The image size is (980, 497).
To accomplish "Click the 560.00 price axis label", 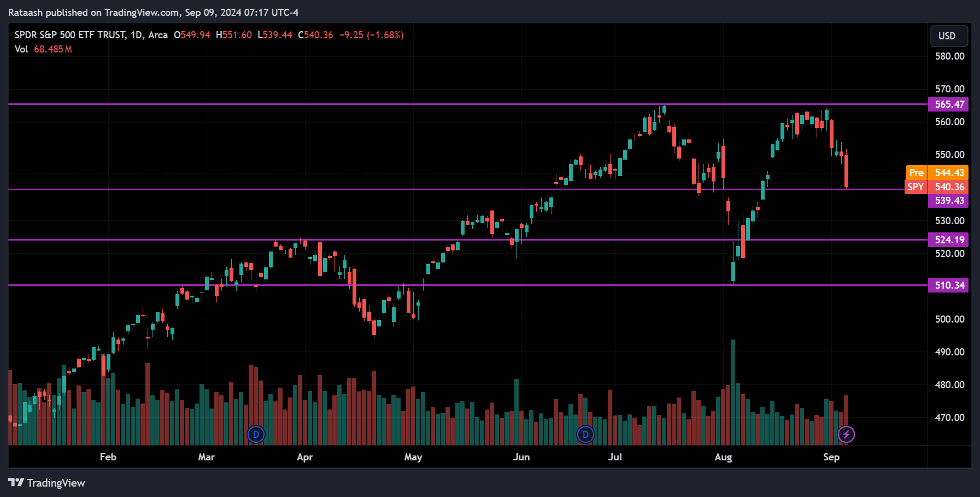I will point(949,122).
